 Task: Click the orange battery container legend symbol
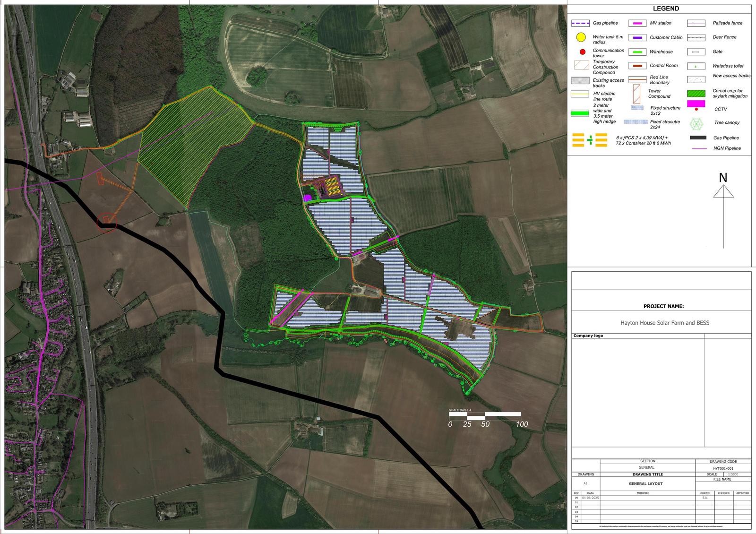click(589, 140)
